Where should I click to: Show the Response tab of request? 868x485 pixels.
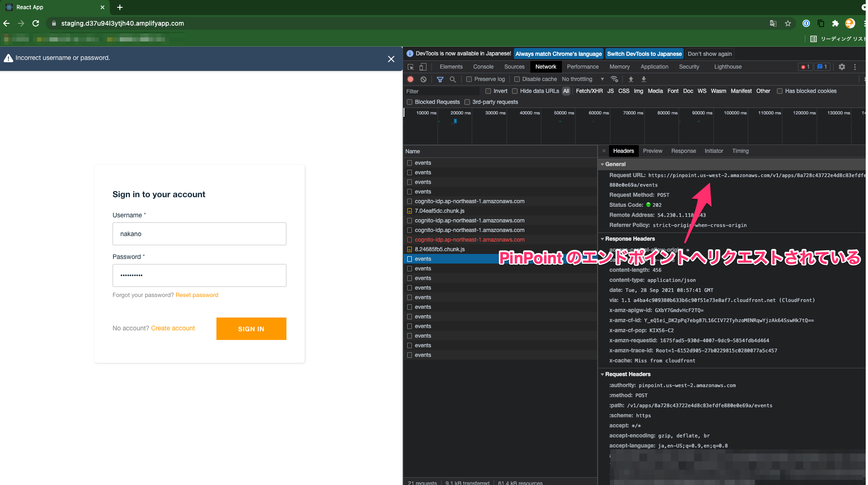pos(684,151)
